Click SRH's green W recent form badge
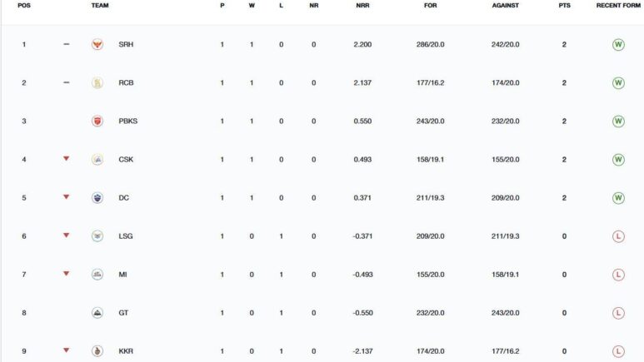 coord(618,44)
